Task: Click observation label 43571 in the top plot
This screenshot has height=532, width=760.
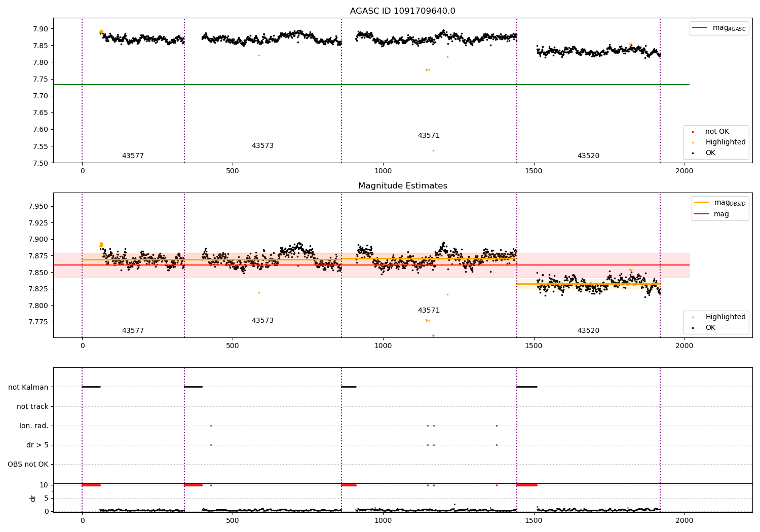Action: [x=429, y=136]
